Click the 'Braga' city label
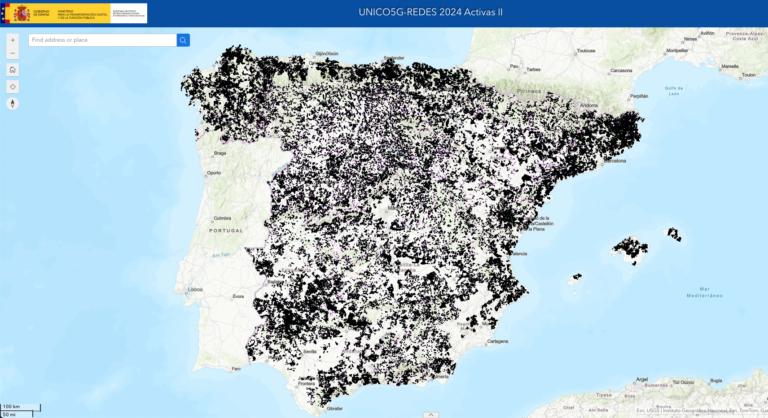 (x=220, y=153)
